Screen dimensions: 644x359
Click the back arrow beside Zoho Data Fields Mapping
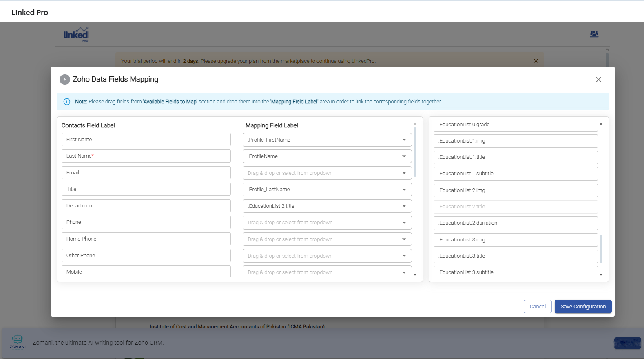coord(64,79)
